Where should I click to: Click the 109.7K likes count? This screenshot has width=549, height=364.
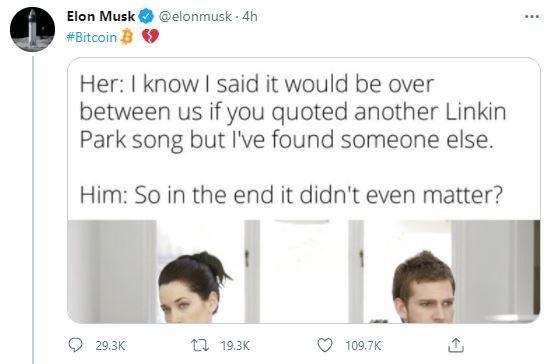[x=363, y=346]
